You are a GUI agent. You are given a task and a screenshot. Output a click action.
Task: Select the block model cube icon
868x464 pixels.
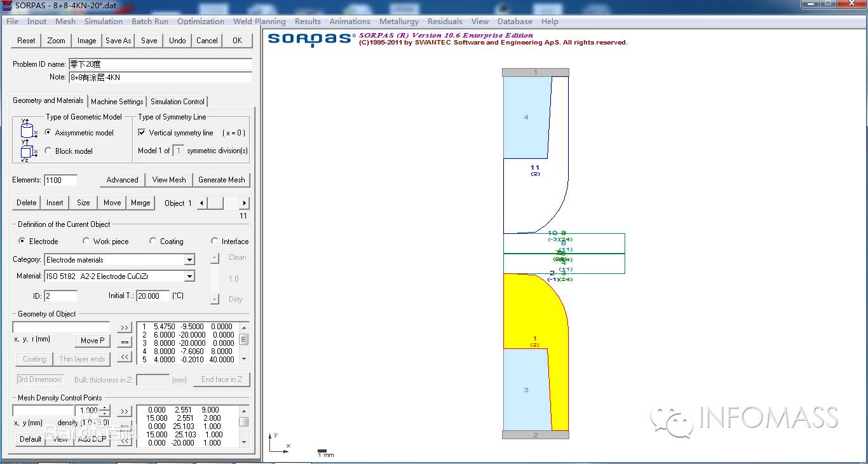point(27,153)
